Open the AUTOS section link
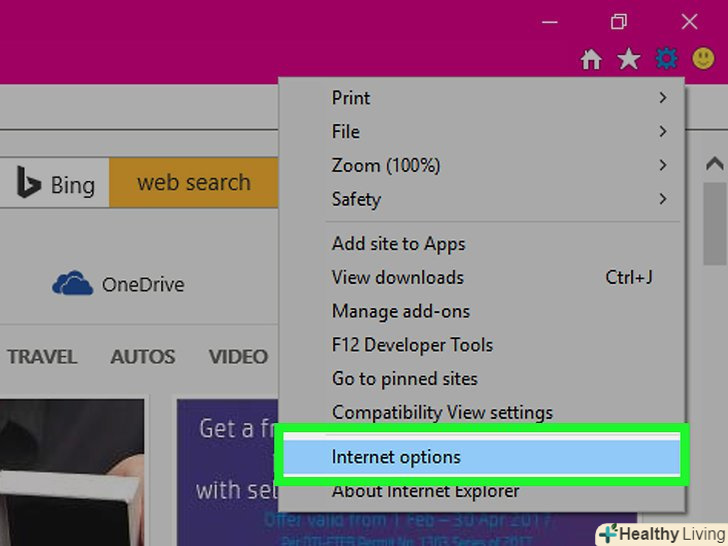The width and height of the screenshot is (728, 546). [x=143, y=357]
